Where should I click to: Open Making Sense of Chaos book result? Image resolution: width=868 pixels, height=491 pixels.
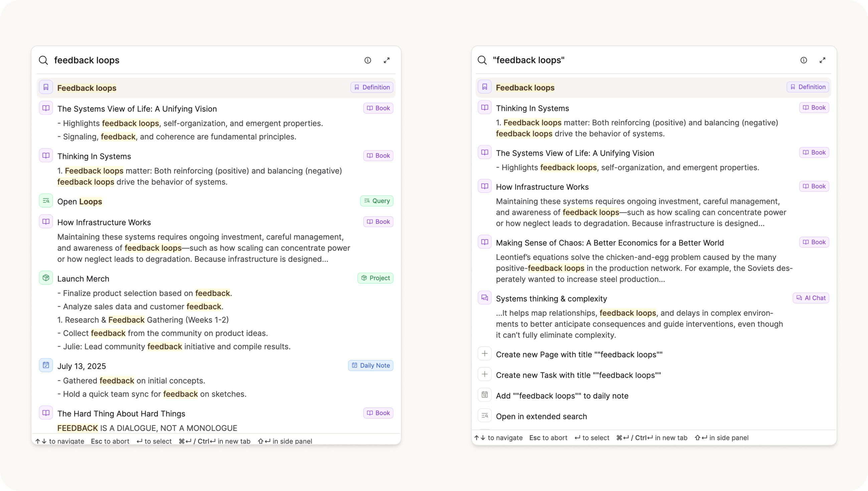click(609, 243)
